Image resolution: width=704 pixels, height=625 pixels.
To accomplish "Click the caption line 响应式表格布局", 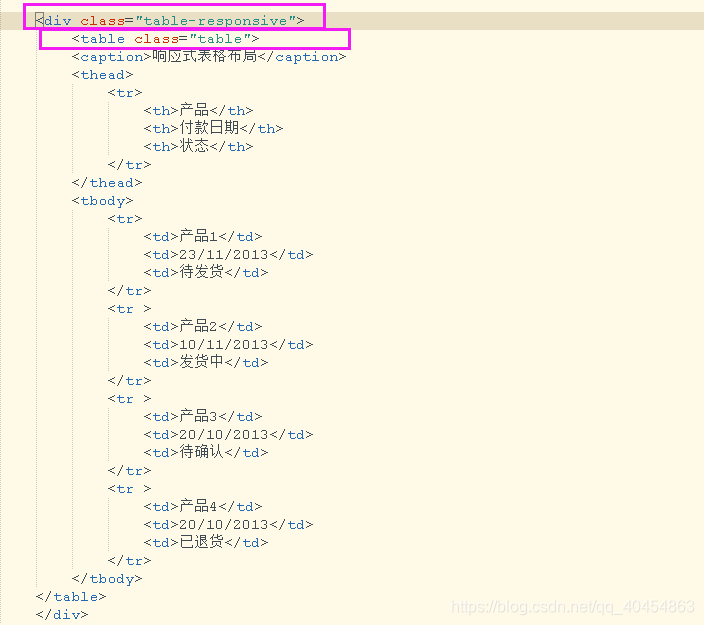I will click(209, 57).
